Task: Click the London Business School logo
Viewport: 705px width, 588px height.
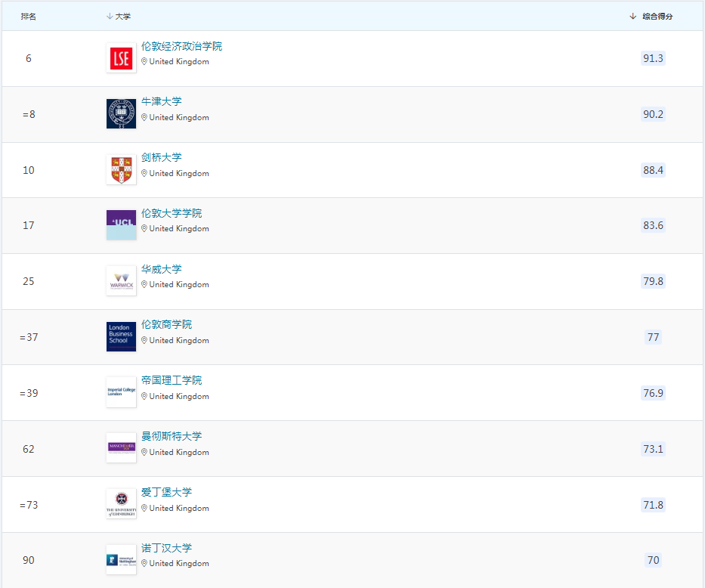Action: click(121, 337)
